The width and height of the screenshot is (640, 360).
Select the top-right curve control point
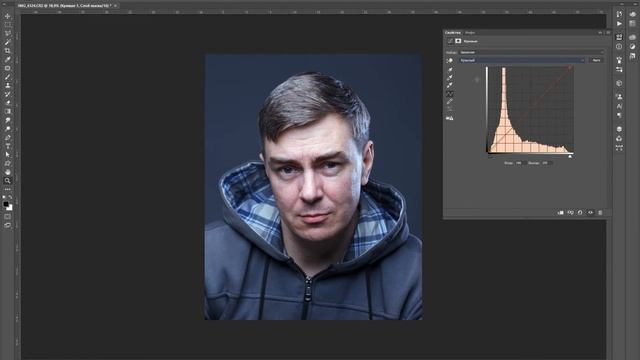571,68
